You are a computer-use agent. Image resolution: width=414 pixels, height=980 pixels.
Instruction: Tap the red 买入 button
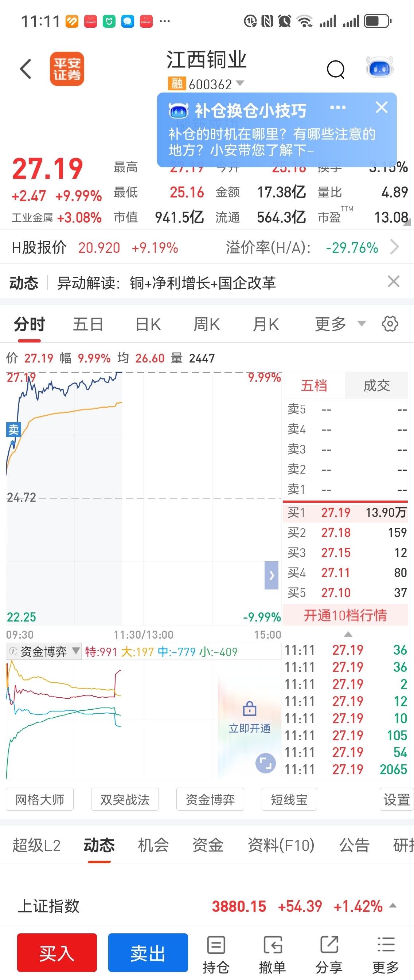[57, 953]
